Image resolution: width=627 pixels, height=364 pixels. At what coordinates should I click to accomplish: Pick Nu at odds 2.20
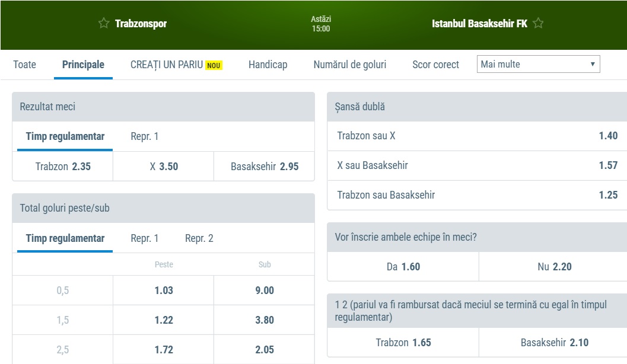click(554, 267)
